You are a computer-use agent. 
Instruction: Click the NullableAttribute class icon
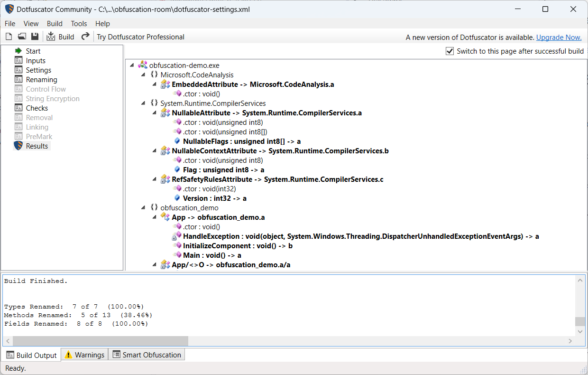click(165, 112)
